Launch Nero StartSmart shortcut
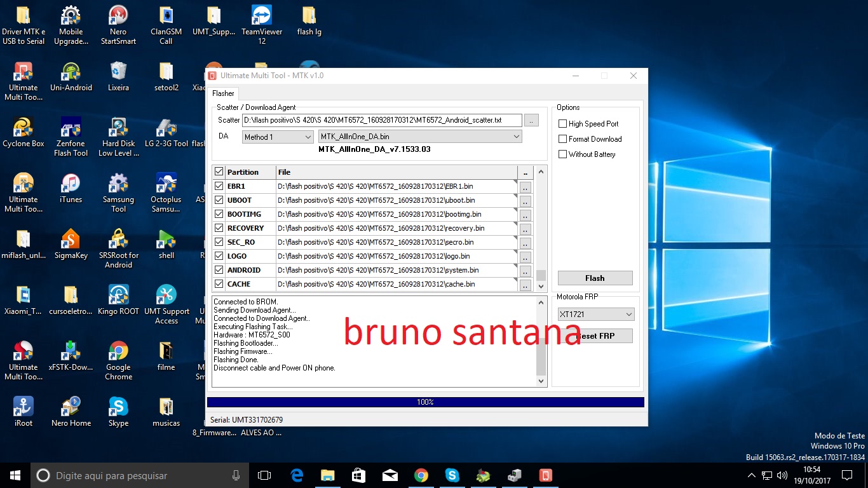The width and height of the screenshot is (868, 488). pyautogui.click(x=118, y=25)
